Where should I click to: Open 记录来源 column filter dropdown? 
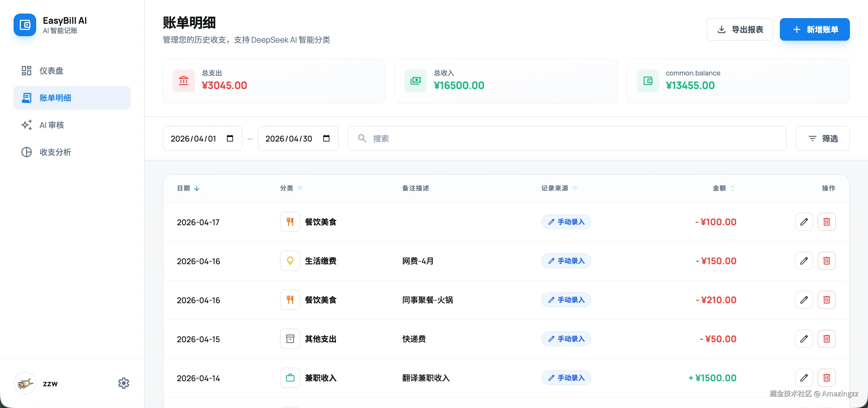(x=575, y=188)
